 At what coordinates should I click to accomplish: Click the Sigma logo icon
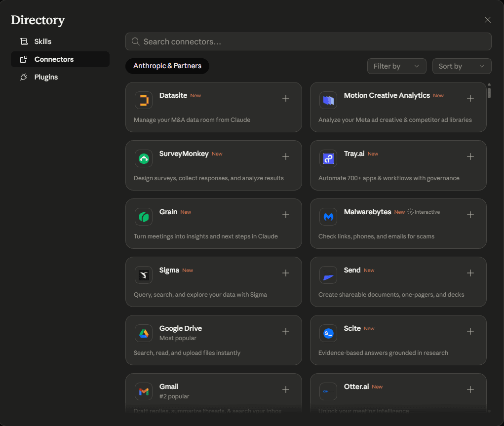144,275
